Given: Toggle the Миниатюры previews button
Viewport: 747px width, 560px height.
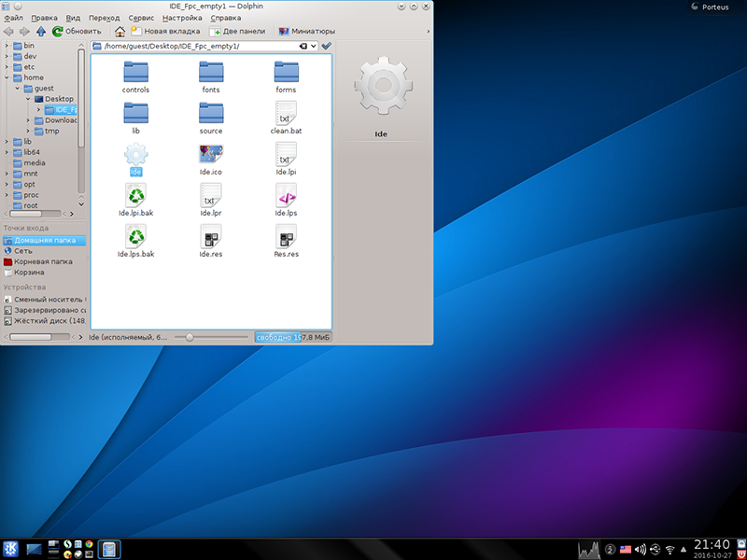Looking at the screenshot, I should (x=307, y=32).
